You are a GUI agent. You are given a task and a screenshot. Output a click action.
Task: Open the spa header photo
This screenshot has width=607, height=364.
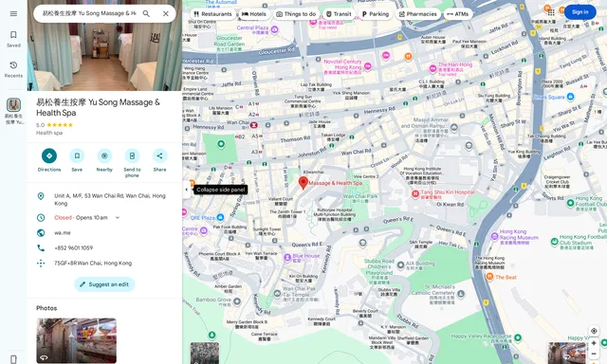(104, 45)
